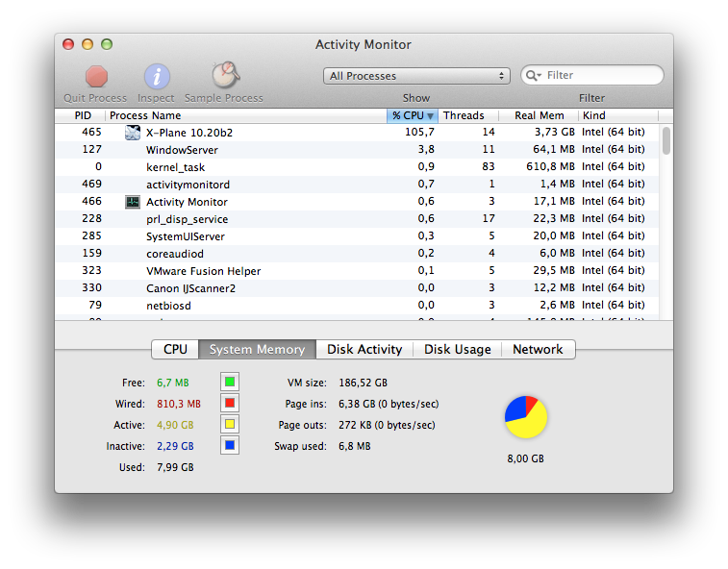728x569 pixels.
Task: Click the red Wired memory color swatch
Action: [x=229, y=403]
